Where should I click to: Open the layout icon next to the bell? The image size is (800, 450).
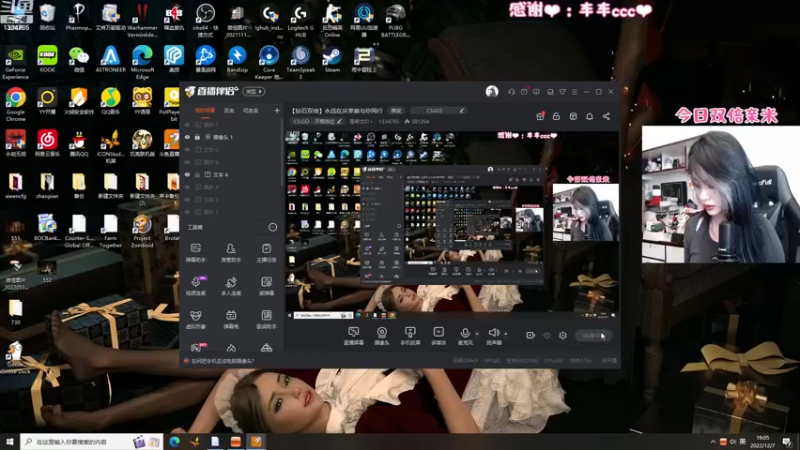(573, 116)
